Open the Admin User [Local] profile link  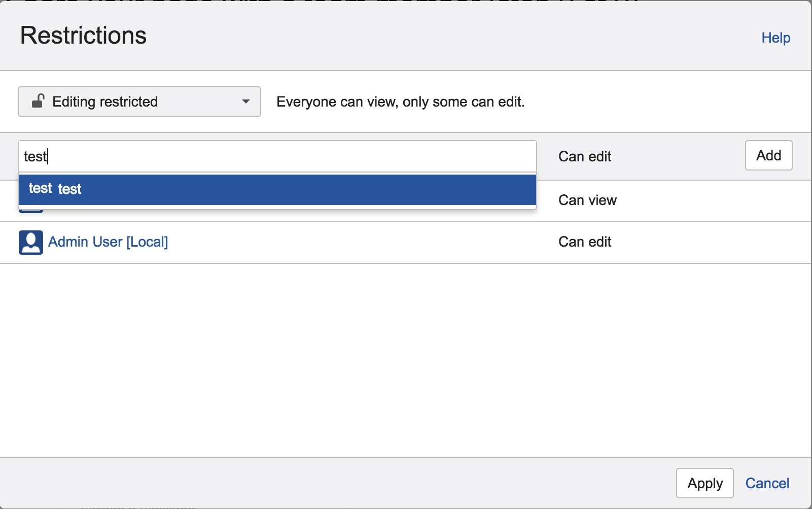click(108, 242)
